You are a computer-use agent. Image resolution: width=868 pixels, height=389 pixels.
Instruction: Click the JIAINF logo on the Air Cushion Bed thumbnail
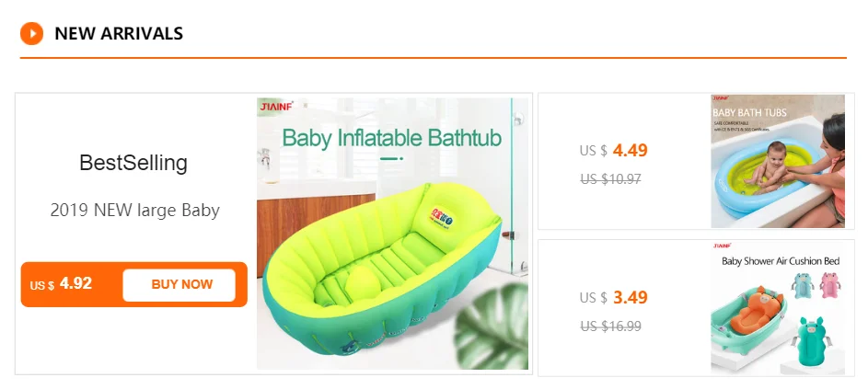pos(721,246)
